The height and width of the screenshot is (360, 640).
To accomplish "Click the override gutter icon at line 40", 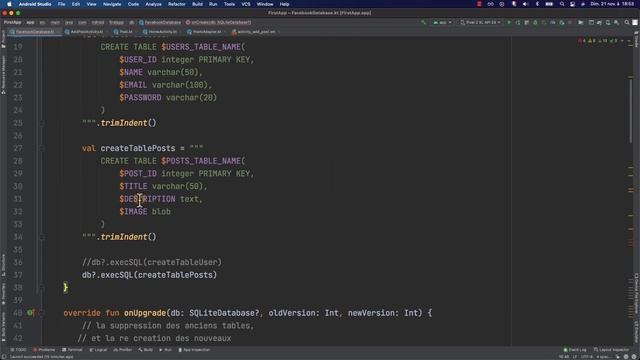I will [30, 313].
